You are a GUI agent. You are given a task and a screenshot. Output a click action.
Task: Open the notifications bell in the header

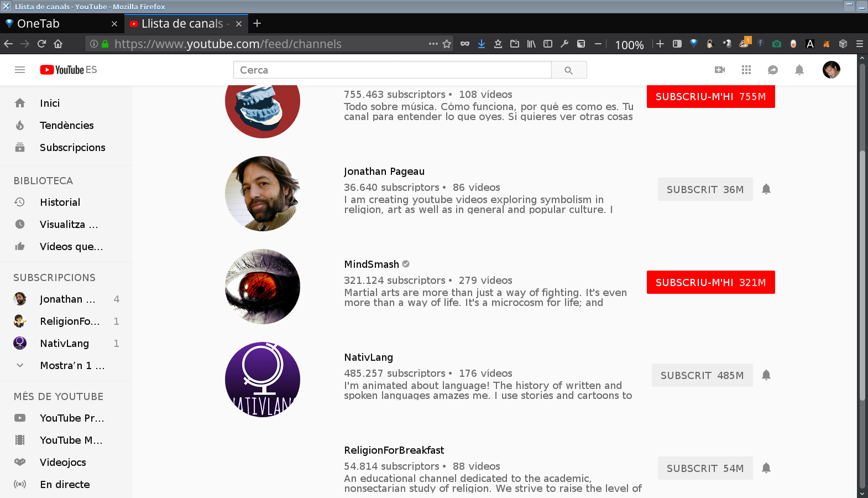(x=799, y=70)
